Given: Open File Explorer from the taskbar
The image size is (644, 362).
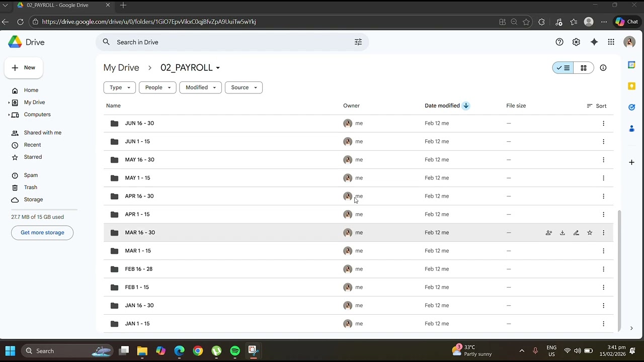Looking at the screenshot, I should [x=142, y=351].
